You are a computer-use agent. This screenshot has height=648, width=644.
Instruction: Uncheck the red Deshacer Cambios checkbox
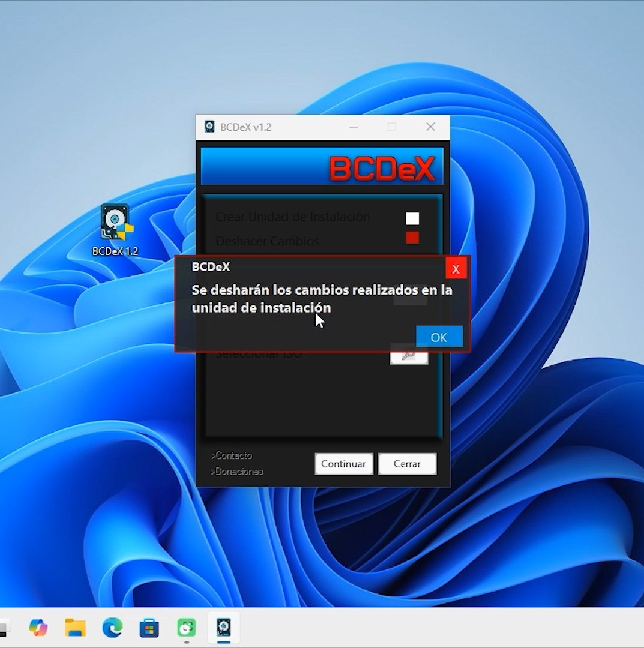412,238
